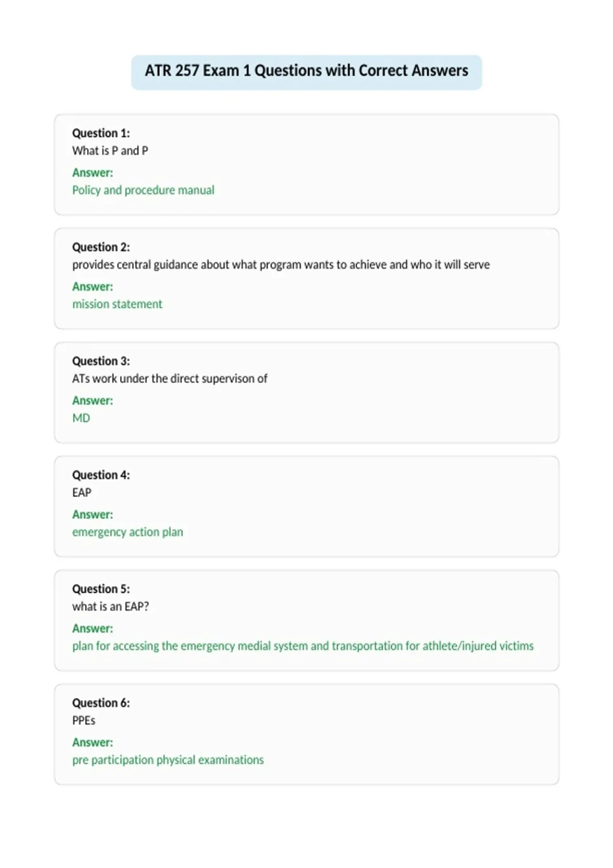
Task: Click the answer emergency action plan
Action: tap(128, 532)
